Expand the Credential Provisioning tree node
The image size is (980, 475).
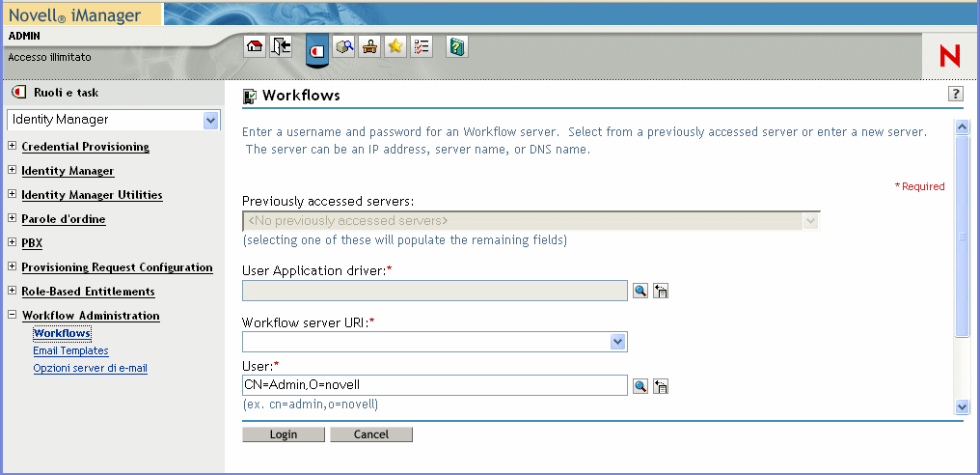pyautogui.click(x=12, y=147)
